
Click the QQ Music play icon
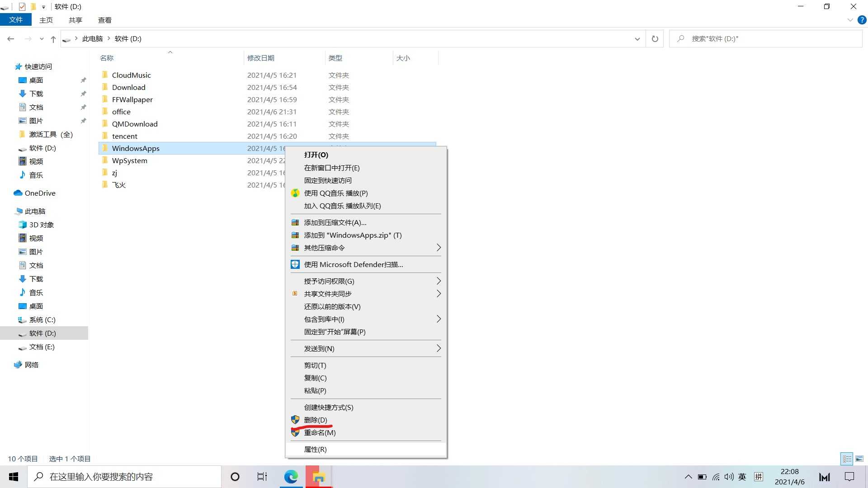(295, 193)
